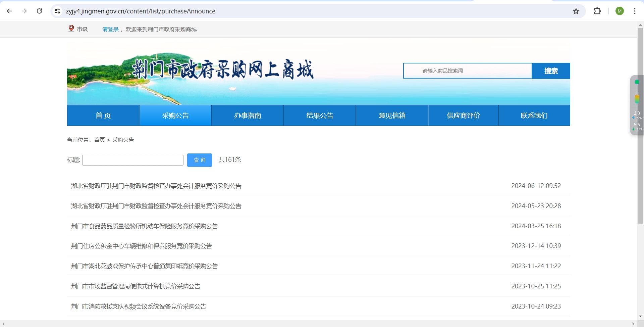Screen dimensions: 644x327
Task: Open the 办事指南 navigation tab
Action: tap(248, 115)
